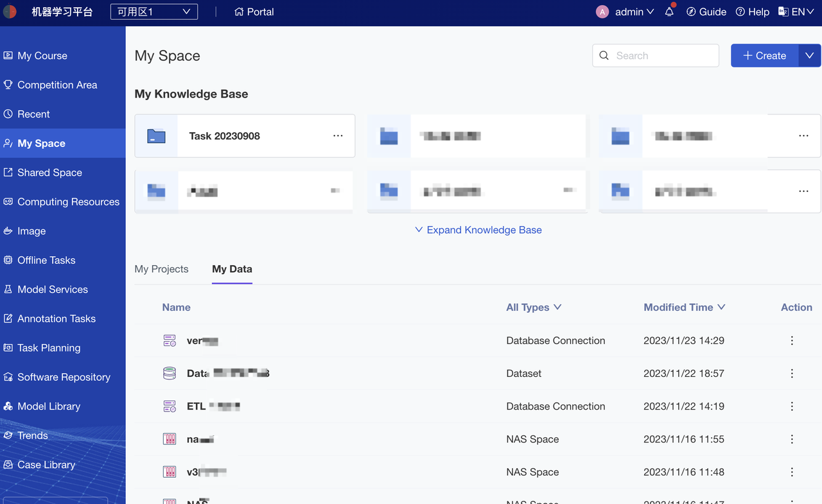822x504 pixels.
Task: Open the Portal link
Action: [254, 12]
